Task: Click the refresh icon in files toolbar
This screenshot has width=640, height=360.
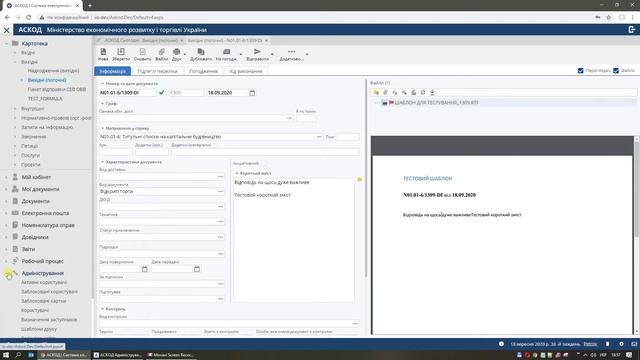Action: click(423, 93)
